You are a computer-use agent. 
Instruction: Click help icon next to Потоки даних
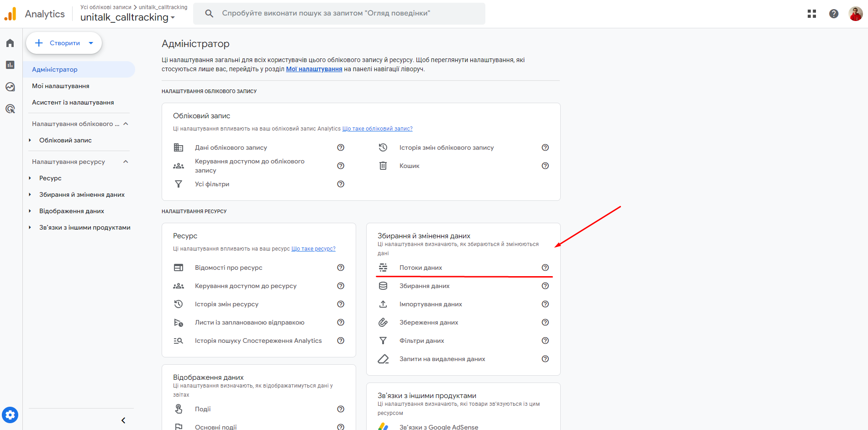tap(545, 267)
